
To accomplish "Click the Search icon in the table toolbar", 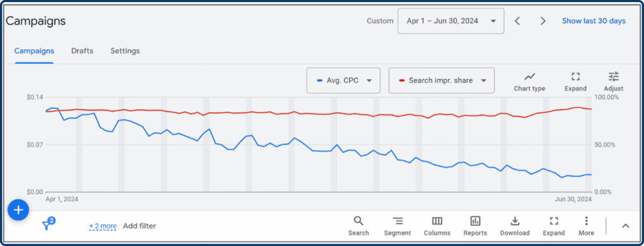I will [358, 221].
